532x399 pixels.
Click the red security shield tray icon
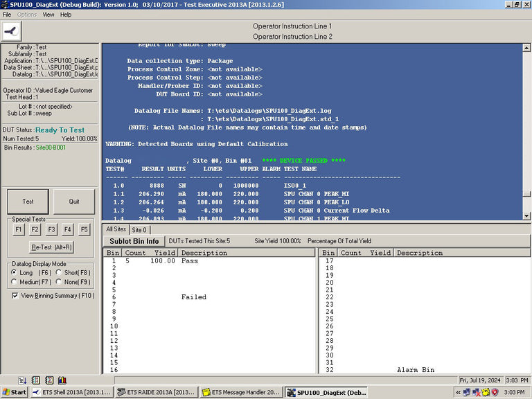click(495, 392)
